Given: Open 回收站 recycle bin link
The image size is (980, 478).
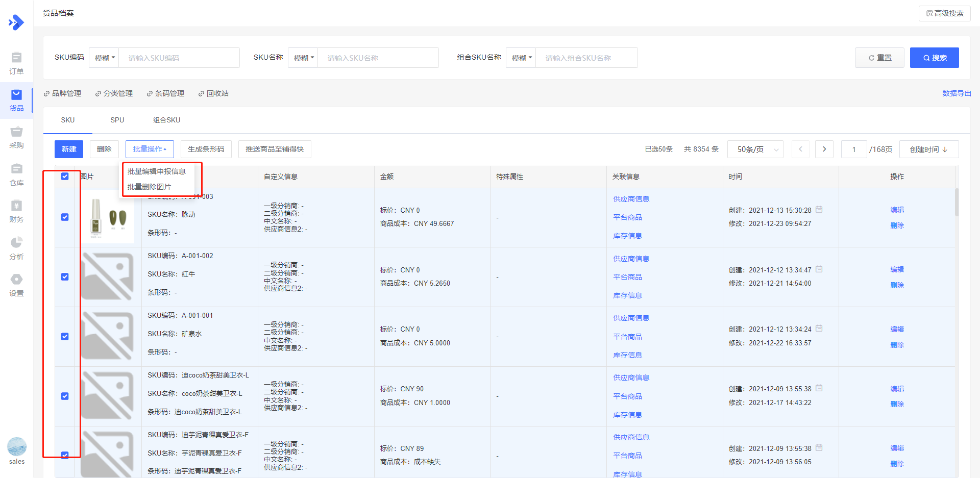Looking at the screenshot, I should click(213, 93).
